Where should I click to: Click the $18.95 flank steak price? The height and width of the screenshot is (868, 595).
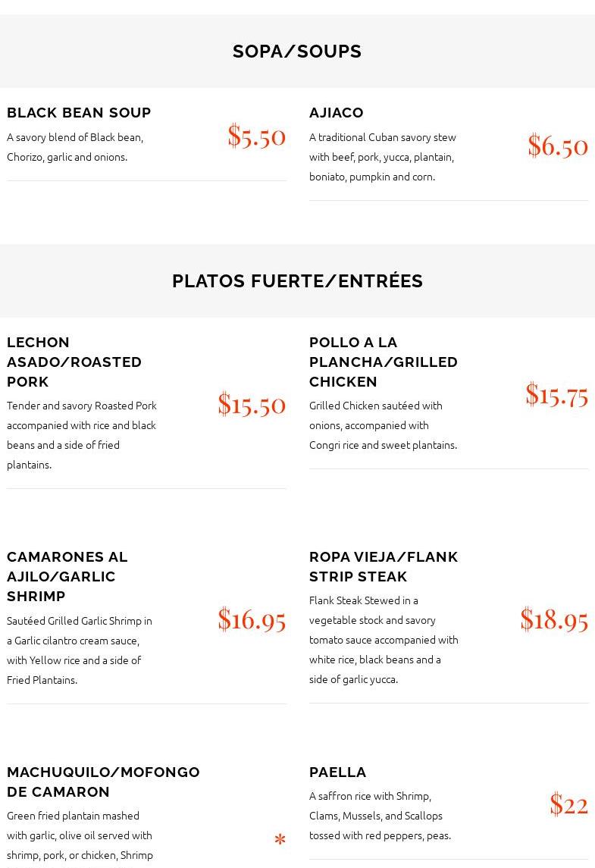[553, 619]
